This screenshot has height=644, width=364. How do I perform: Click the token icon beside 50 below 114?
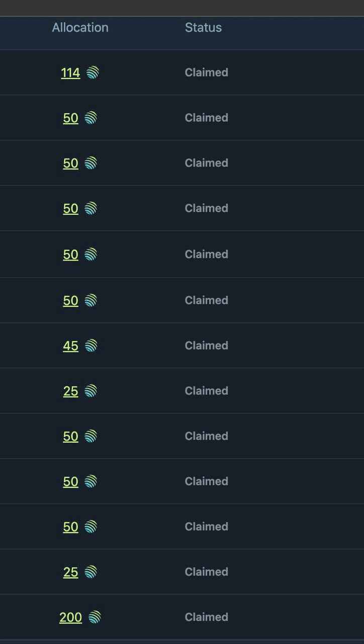[91, 118]
